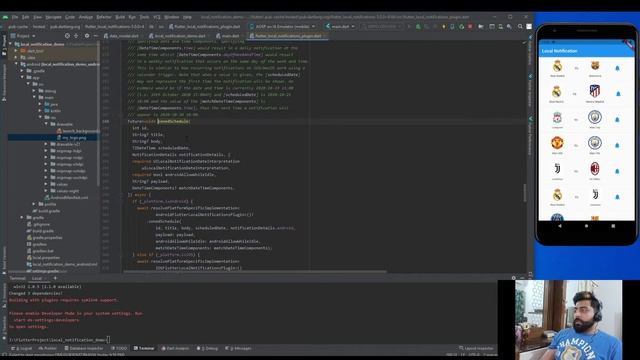Click the zonedSchedule method name in editor
This screenshot has height=360, width=640.
pyautogui.click(x=173, y=121)
